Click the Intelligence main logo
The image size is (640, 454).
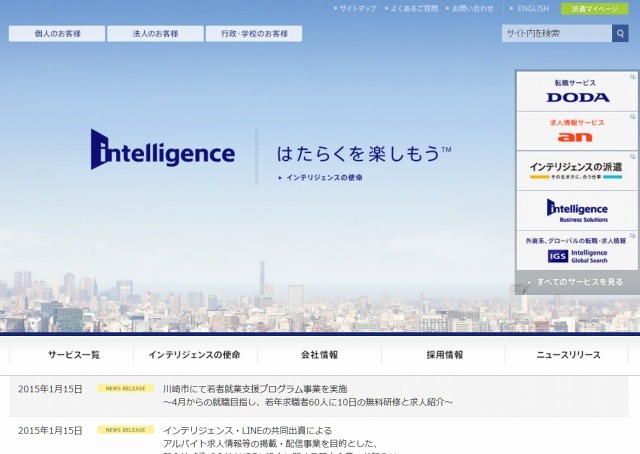(x=162, y=150)
